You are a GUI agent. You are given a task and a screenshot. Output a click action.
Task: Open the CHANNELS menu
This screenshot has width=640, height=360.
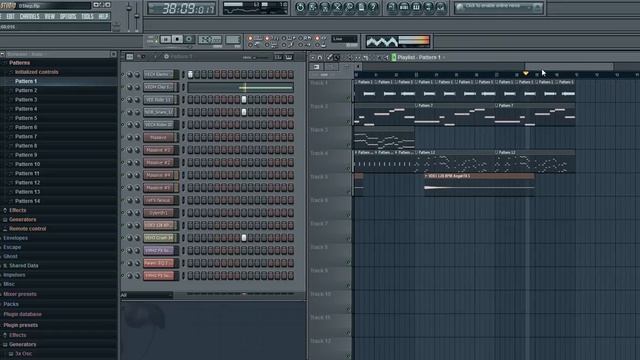[30, 17]
